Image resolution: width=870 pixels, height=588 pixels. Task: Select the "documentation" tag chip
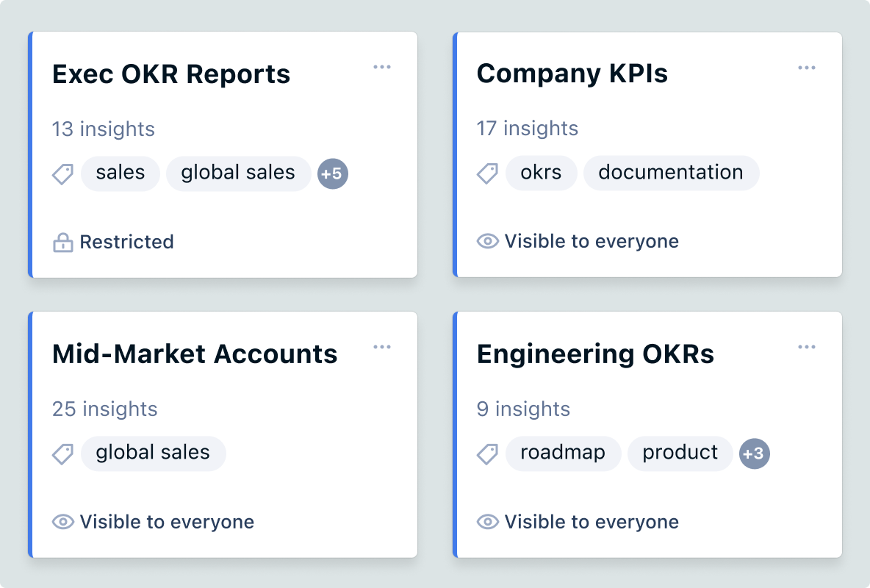coord(670,173)
